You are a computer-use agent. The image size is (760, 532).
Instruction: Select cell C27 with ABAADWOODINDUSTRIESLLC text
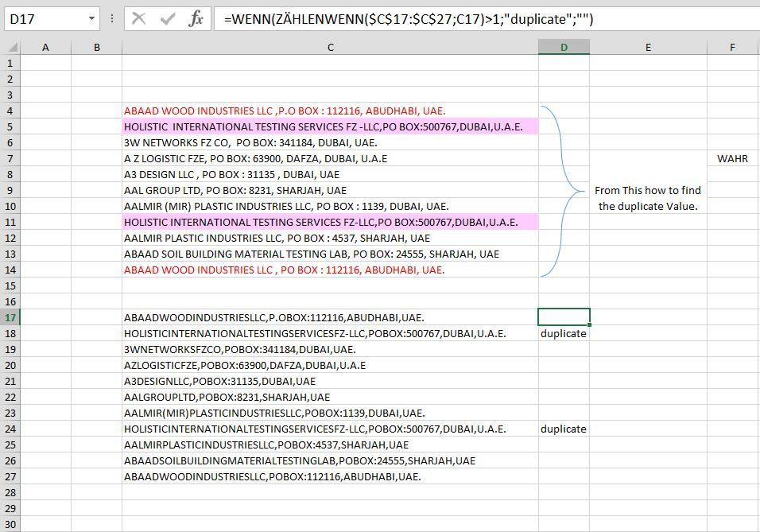click(x=330, y=476)
